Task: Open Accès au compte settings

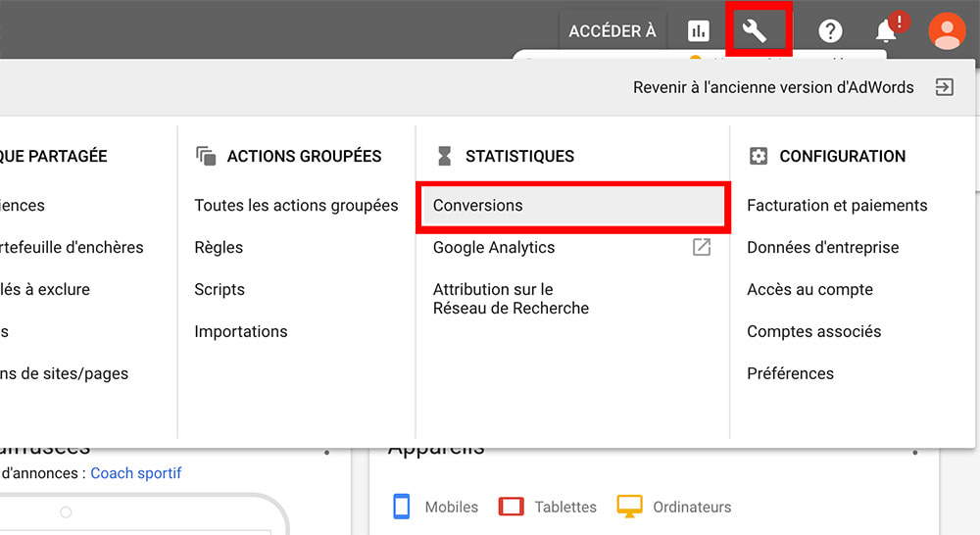Action: [809, 289]
